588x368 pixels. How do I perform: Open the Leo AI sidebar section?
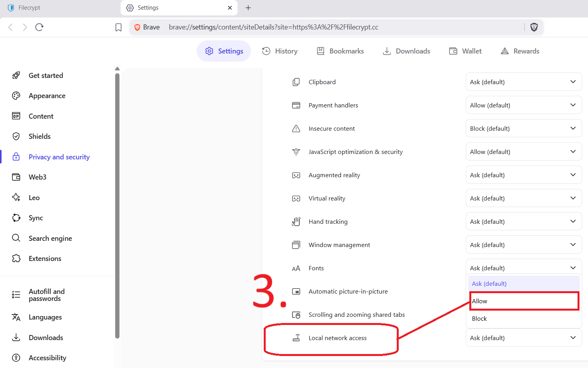(34, 198)
